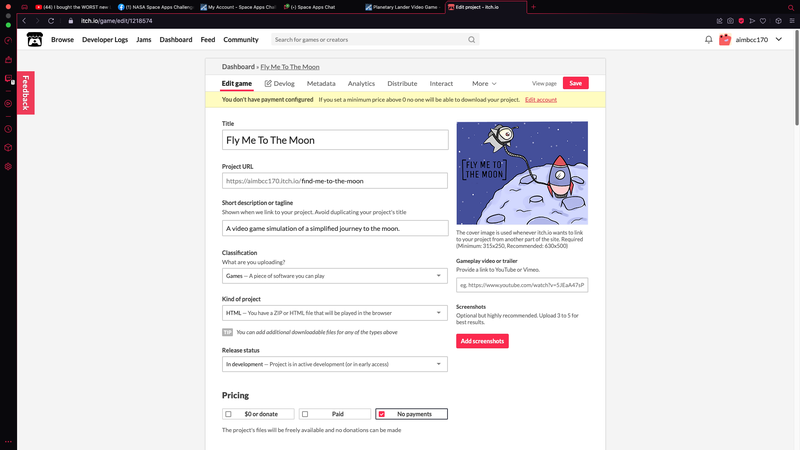Open the player icon in browser sidebar

coord(8,104)
